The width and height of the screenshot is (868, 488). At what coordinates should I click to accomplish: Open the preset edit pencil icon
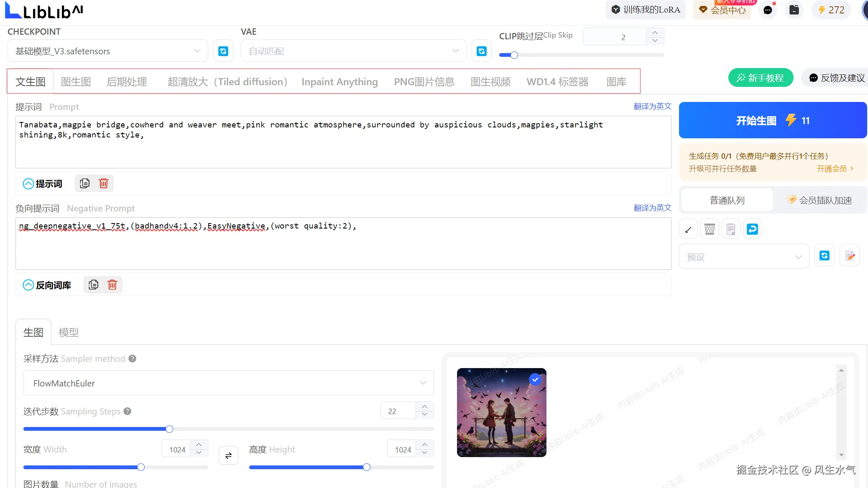pos(850,255)
